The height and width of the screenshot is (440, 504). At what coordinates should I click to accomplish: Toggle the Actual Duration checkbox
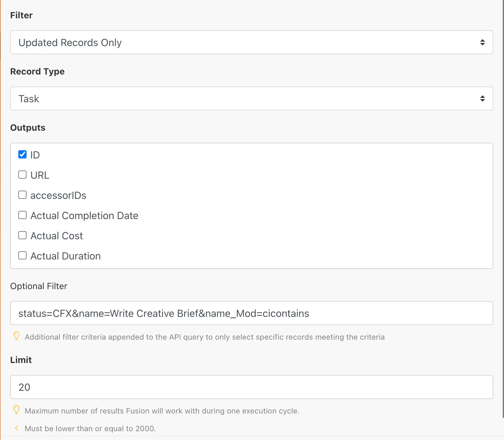tap(22, 256)
